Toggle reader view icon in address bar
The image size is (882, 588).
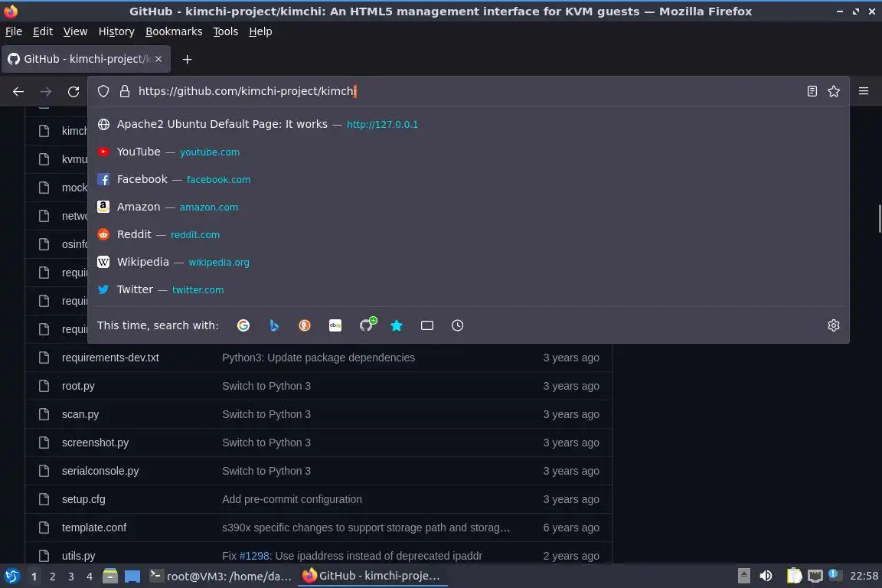pos(812,91)
